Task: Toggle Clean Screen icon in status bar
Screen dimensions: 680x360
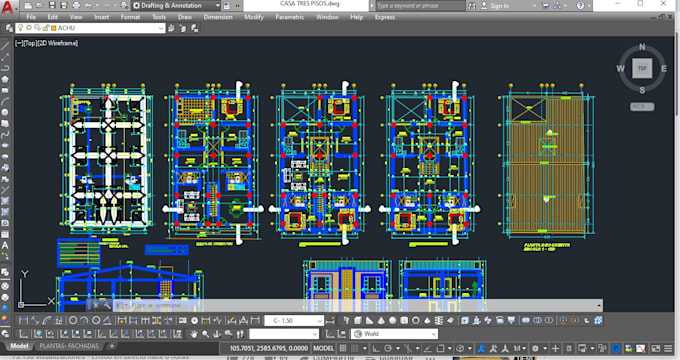Action: (x=656, y=348)
